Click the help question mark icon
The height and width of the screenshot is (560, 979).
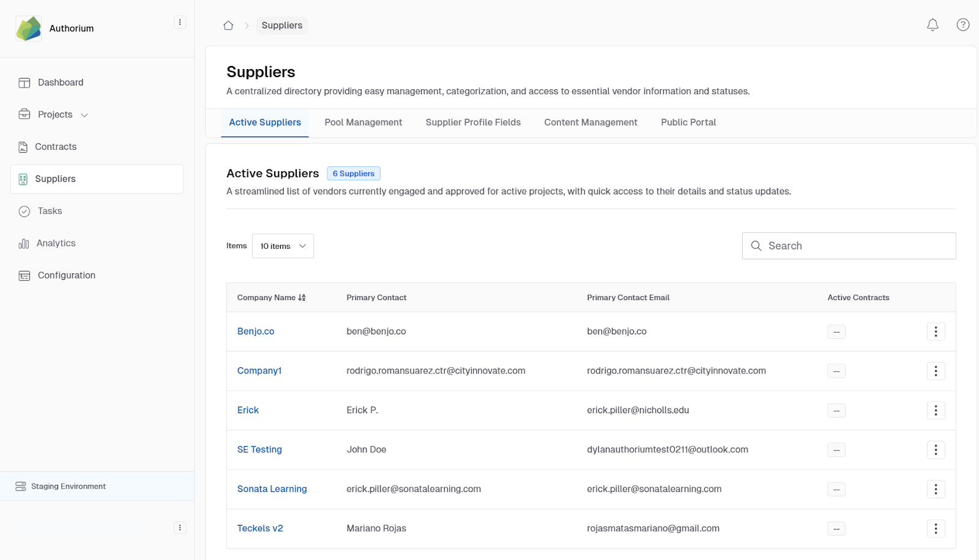(962, 25)
